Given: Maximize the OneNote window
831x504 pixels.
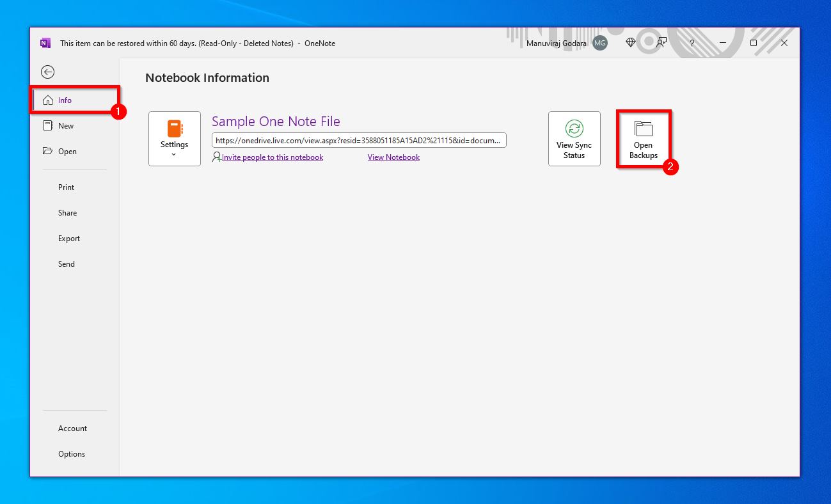Looking at the screenshot, I should 754,43.
